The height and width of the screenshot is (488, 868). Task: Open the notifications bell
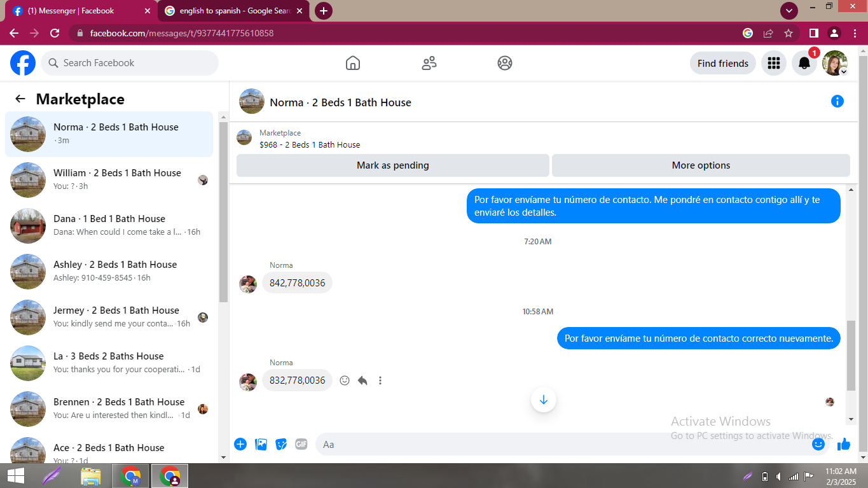(x=804, y=63)
